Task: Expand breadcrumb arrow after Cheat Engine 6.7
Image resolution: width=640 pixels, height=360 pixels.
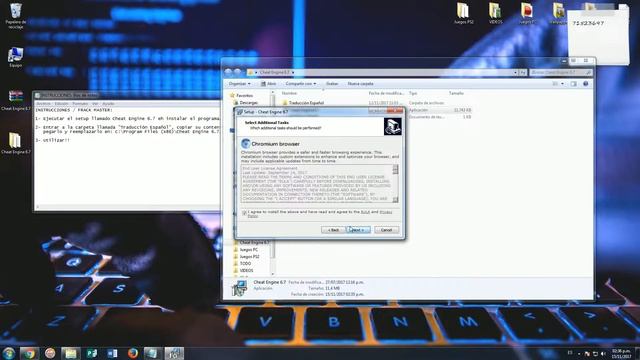Action: 293,72
